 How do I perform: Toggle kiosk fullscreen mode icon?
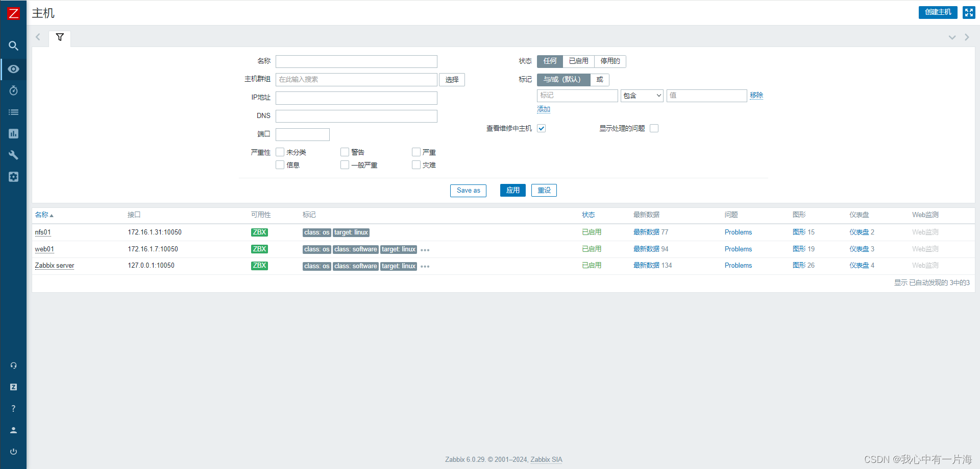(969, 12)
